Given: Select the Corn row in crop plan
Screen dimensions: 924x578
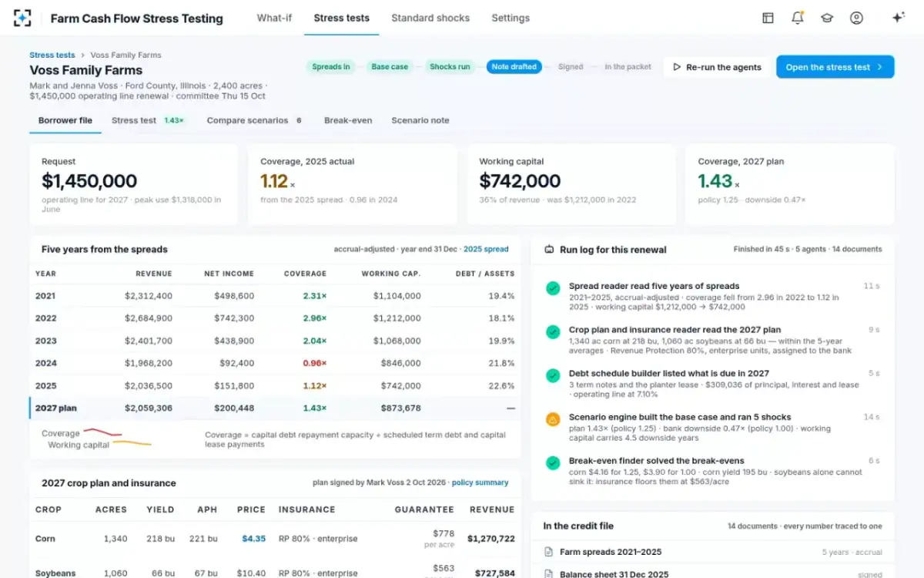Looking at the screenshot, I should 275,539.
